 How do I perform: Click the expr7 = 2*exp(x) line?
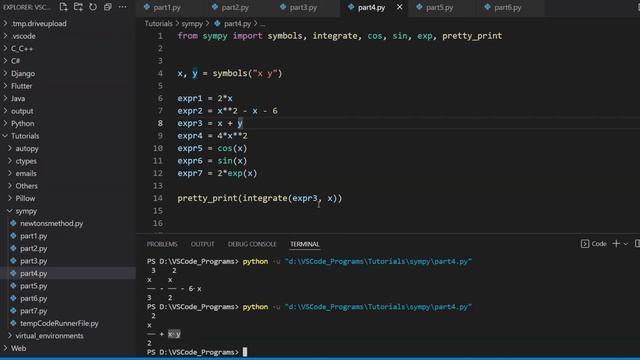tap(217, 173)
